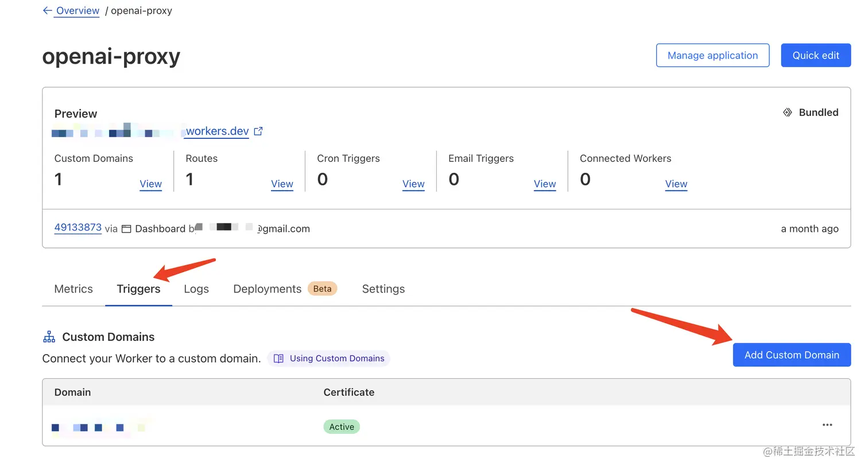Viewport: 868px width, 470px height.
Task: Click the Bundled usage model icon
Action: tap(788, 112)
